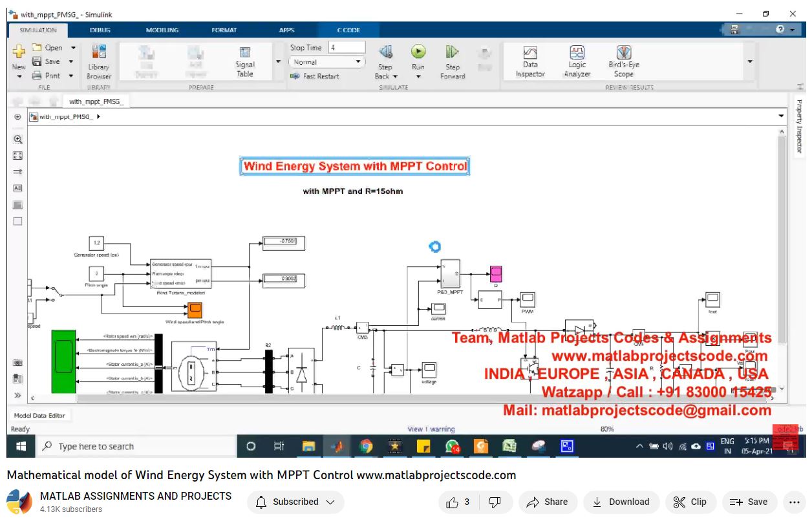
Task: Click the Windows Start button
Action: (x=21, y=446)
